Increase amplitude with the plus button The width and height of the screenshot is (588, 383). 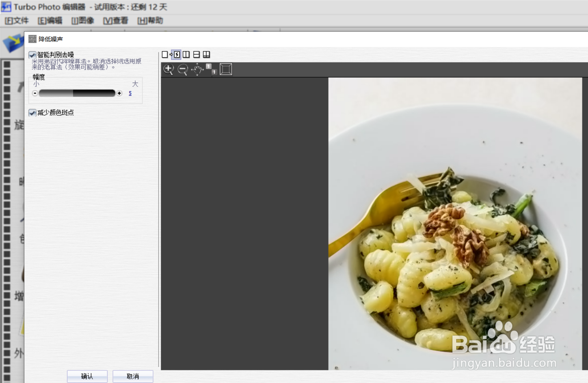click(x=119, y=93)
